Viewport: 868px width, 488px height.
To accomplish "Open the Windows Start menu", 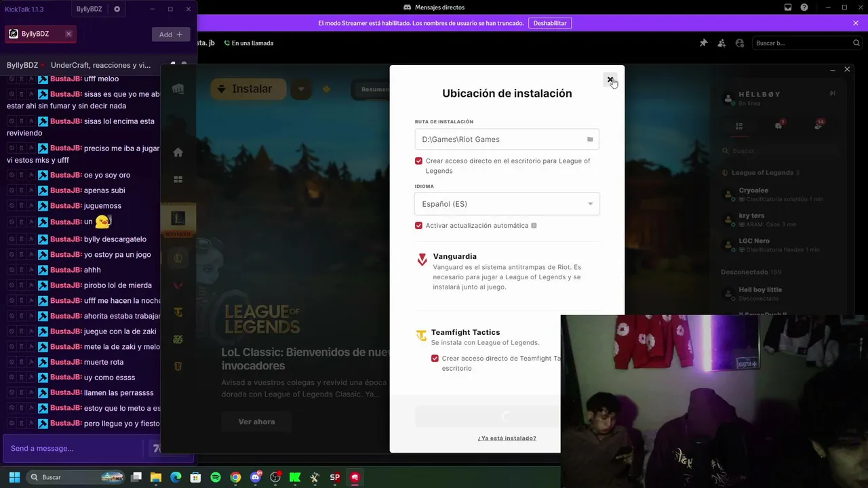I will (14, 477).
